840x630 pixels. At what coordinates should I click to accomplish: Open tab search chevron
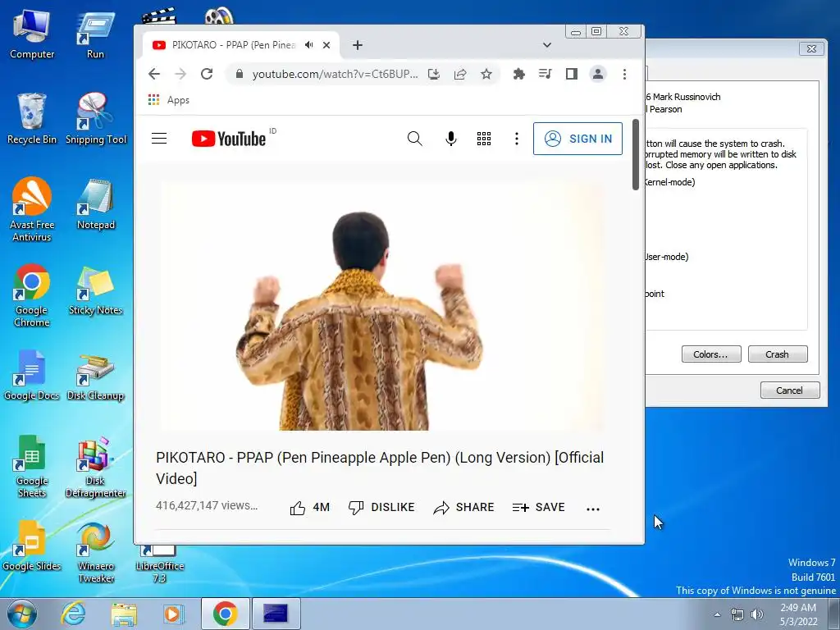[547, 45]
